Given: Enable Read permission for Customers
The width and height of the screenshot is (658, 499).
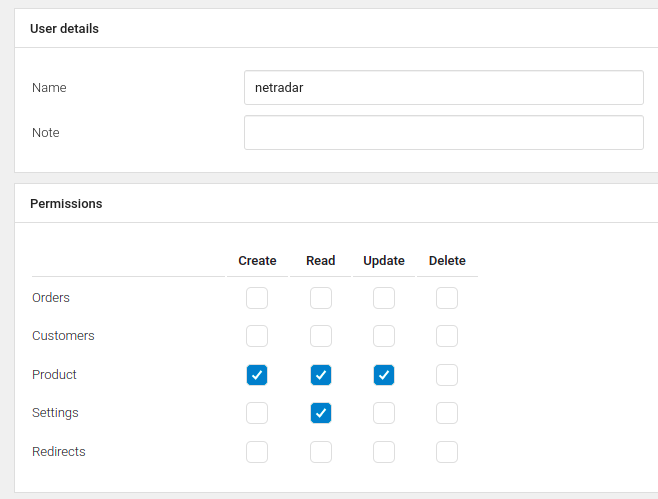Looking at the screenshot, I should click(321, 336).
